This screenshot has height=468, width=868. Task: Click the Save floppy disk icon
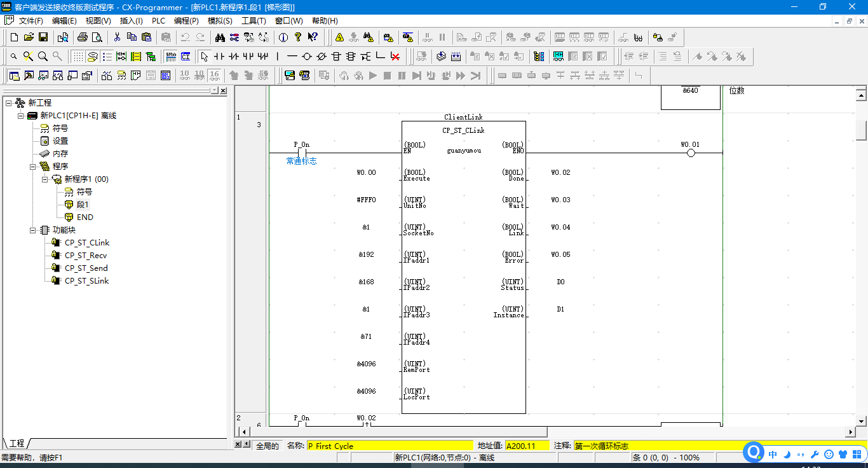[x=43, y=38]
